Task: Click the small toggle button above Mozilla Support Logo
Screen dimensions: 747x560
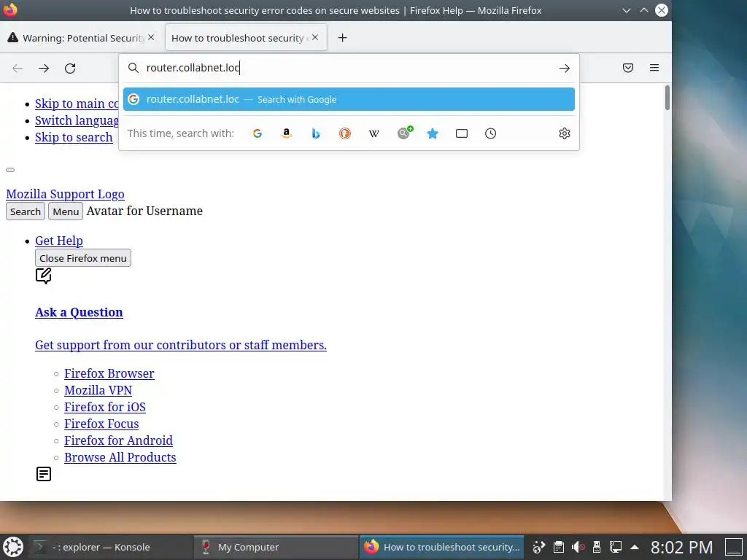Action: pyautogui.click(x=10, y=169)
